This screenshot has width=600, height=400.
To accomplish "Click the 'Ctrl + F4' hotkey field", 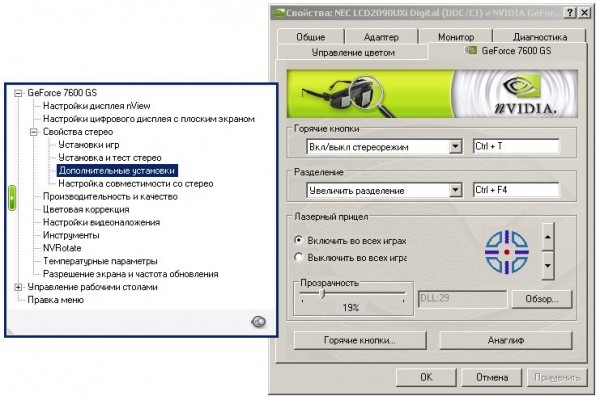I will (x=516, y=190).
